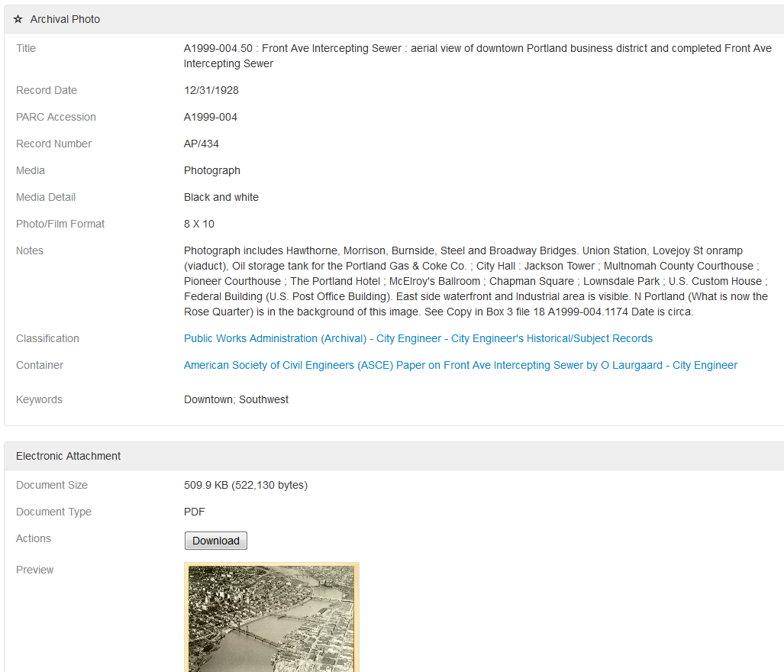This screenshot has height=672, width=784.
Task: Select the Title field label
Action: (26, 49)
